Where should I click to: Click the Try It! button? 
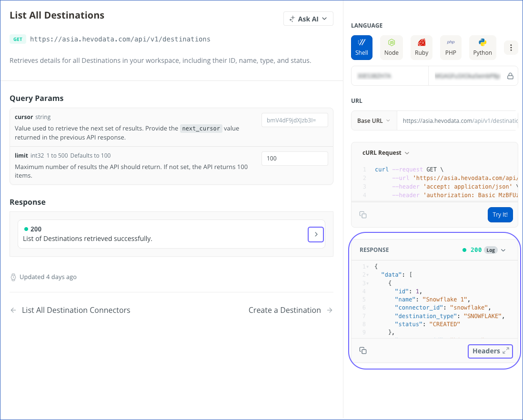500,215
